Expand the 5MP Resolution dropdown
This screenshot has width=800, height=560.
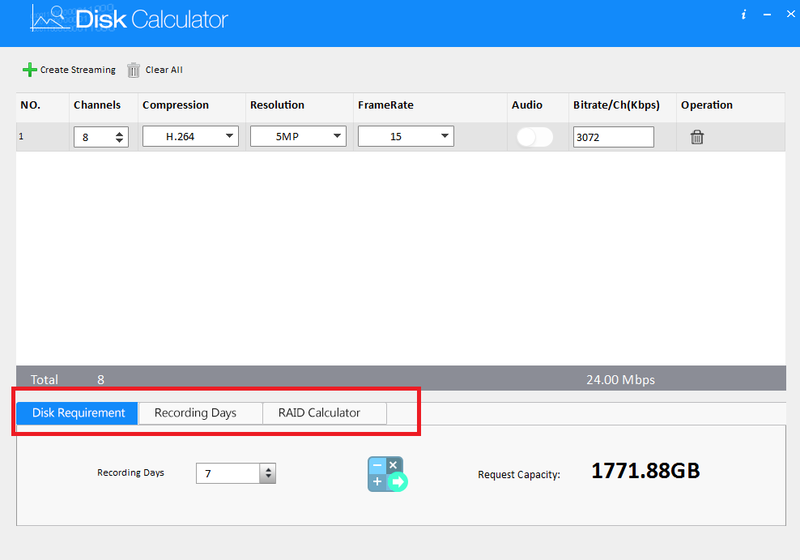click(298, 136)
